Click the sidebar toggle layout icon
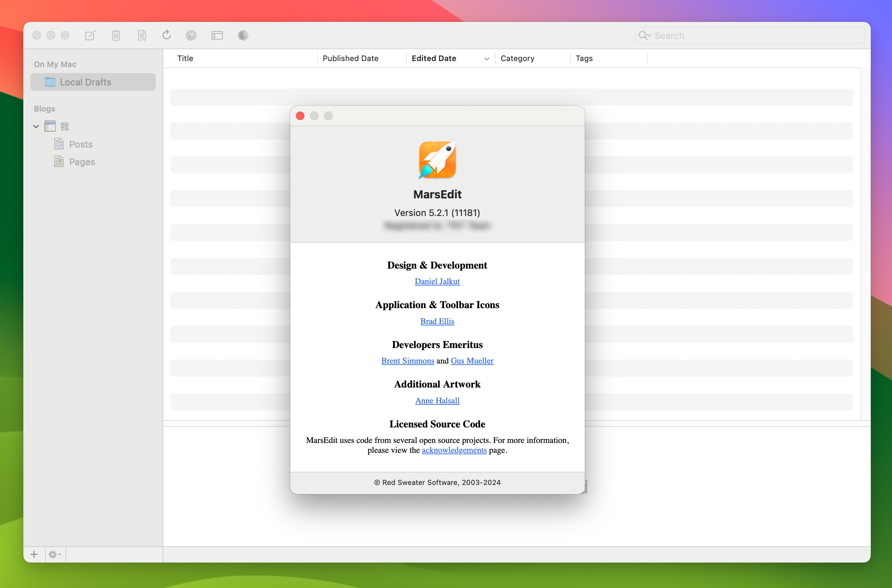The image size is (892, 588). [217, 35]
